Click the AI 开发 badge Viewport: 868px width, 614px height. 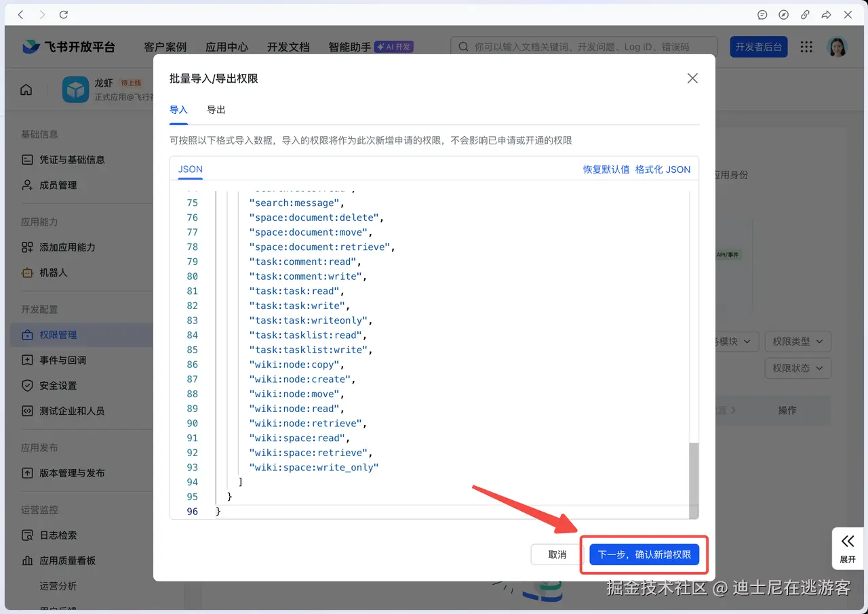point(394,47)
